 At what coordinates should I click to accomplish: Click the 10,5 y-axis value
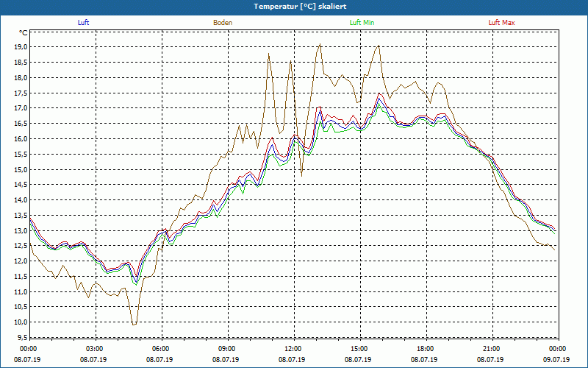[21, 307]
